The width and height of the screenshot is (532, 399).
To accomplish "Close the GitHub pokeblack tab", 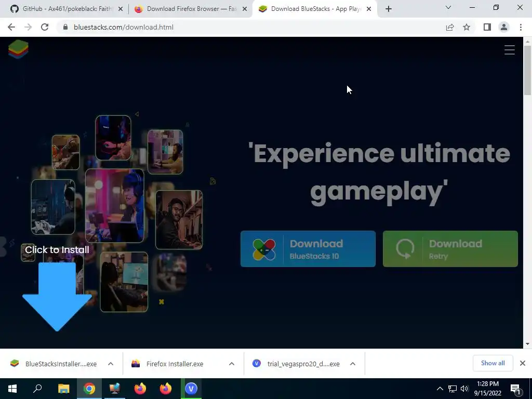I will coord(121,9).
